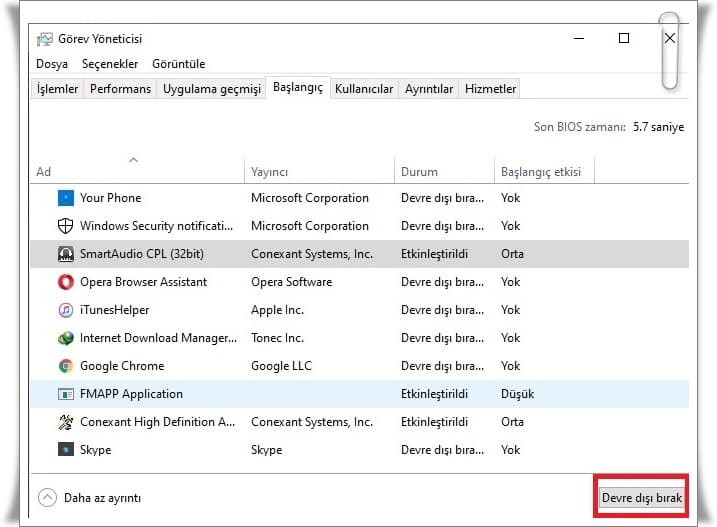
Task: Select the Google Chrome entry name
Action: 122,366
